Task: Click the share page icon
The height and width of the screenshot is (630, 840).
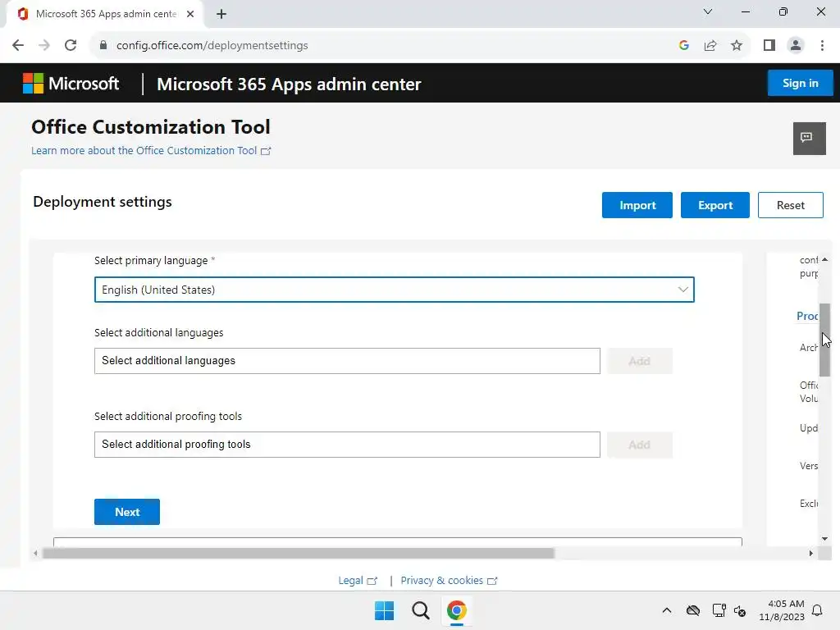Action: tap(710, 46)
